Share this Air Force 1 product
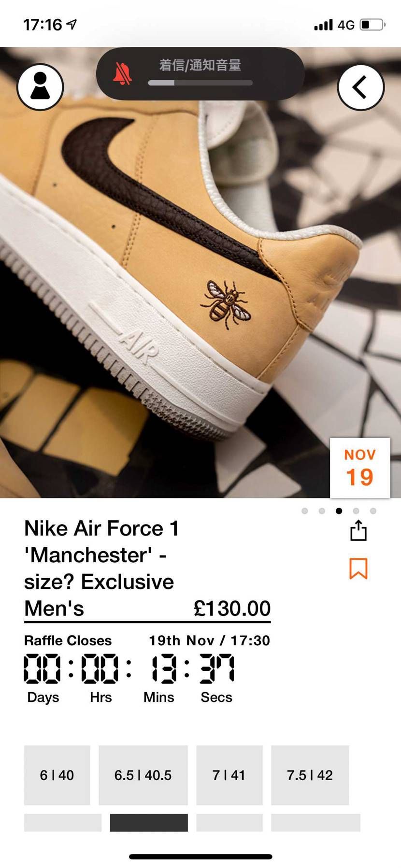This screenshot has width=401, height=868. 358,531
